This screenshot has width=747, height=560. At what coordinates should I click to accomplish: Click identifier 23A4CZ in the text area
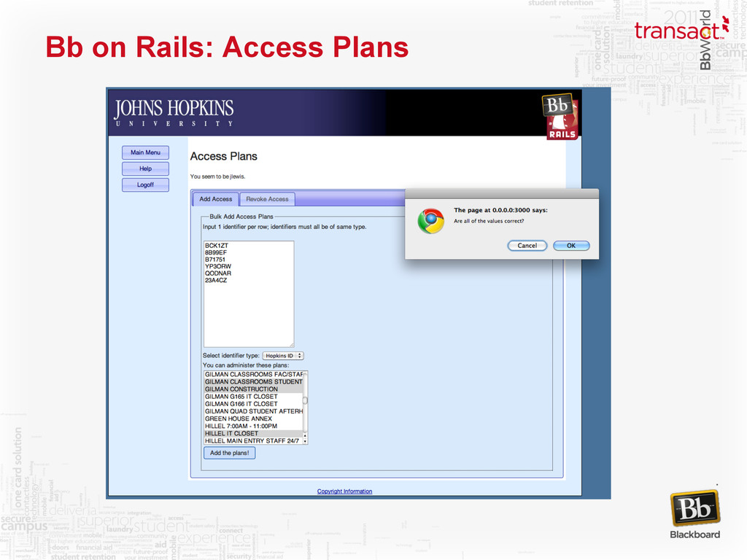click(x=216, y=281)
